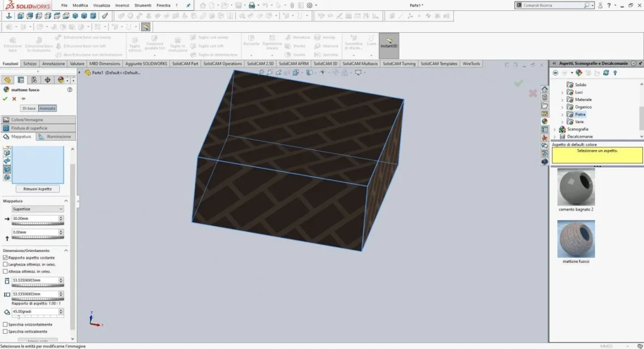
Task: Enable Larghezza ottimizz. in selez. checkbox
Action: point(5,264)
